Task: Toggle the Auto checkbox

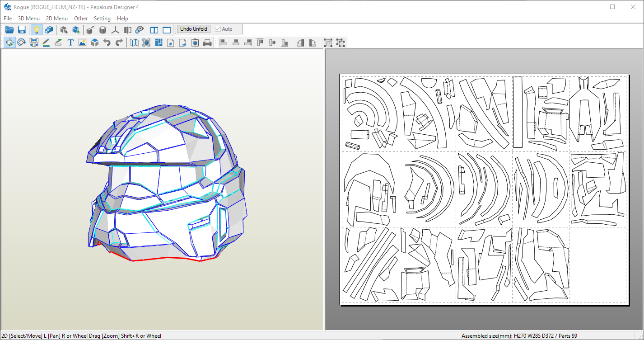Action: point(218,29)
